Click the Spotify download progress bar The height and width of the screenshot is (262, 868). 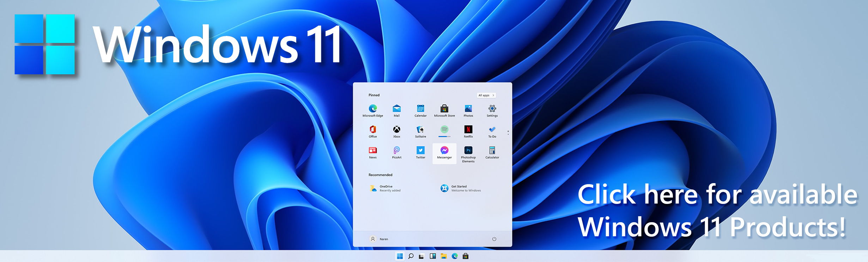pyautogui.click(x=444, y=136)
